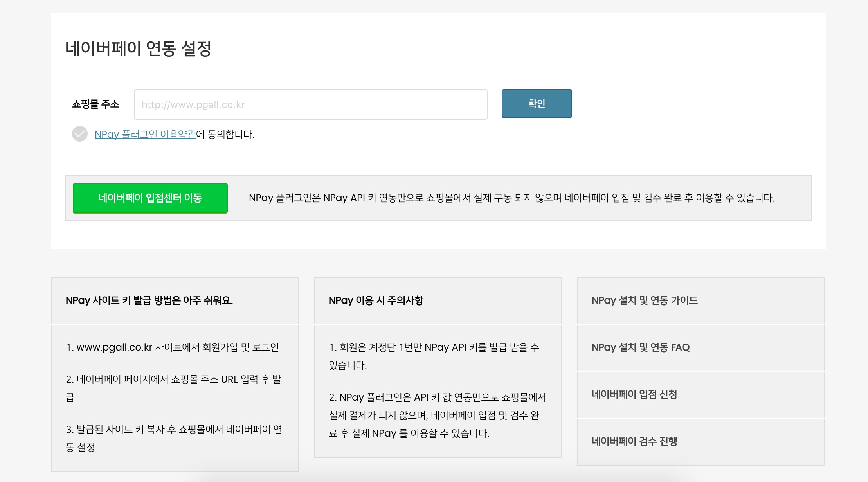868x482 pixels.
Task: Click the NPay 사이트 키 발급 방법 heading
Action: coord(149,300)
